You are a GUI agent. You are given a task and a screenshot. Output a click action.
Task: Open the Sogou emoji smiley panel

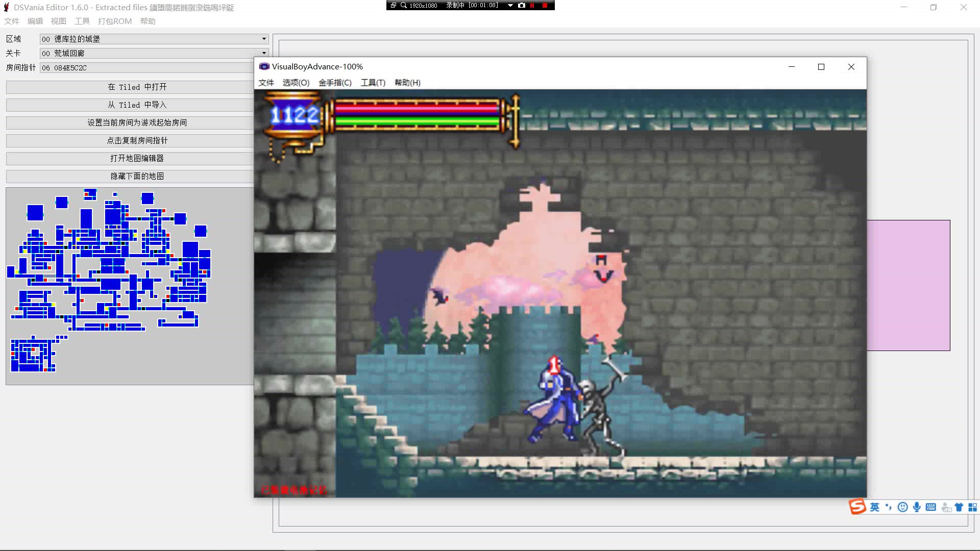click(x=902, y=507)
